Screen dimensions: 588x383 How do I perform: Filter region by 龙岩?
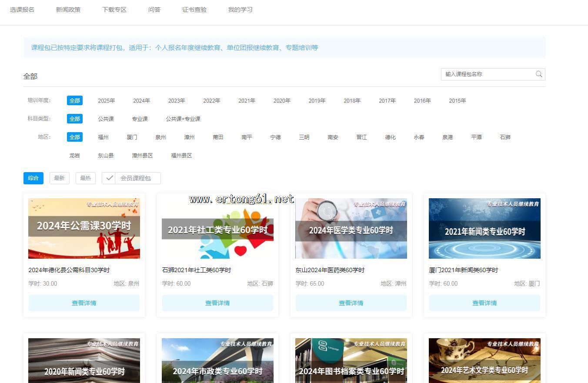pyautogui.click(x=74, y=156)
